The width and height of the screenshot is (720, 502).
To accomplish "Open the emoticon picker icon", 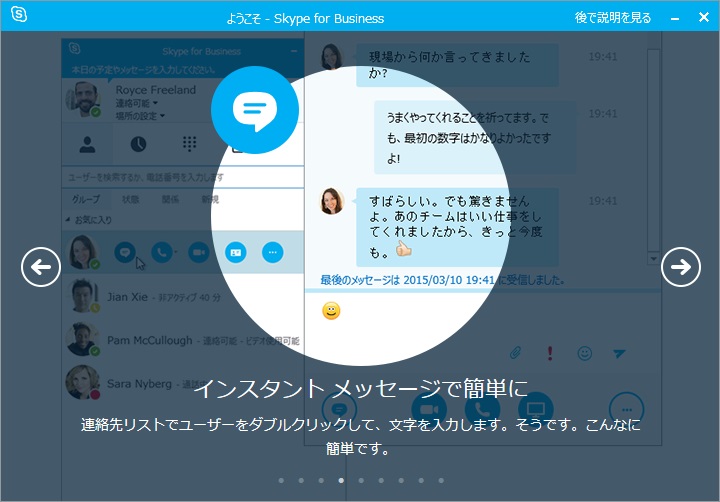I will (x=584, y=353).
